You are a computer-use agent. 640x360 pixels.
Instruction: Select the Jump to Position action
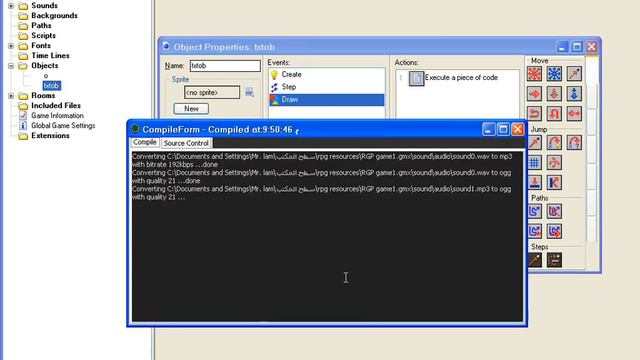pyautogui.click(x=534, y=142)
